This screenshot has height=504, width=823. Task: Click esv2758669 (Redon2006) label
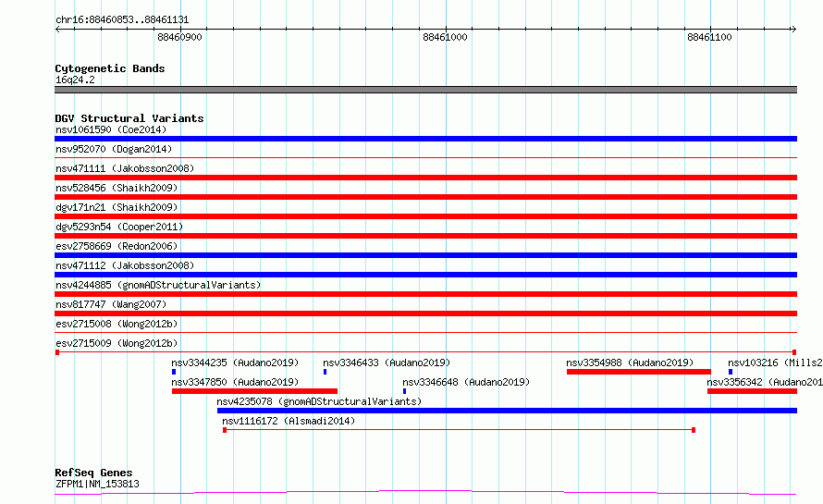pos(117,246)
